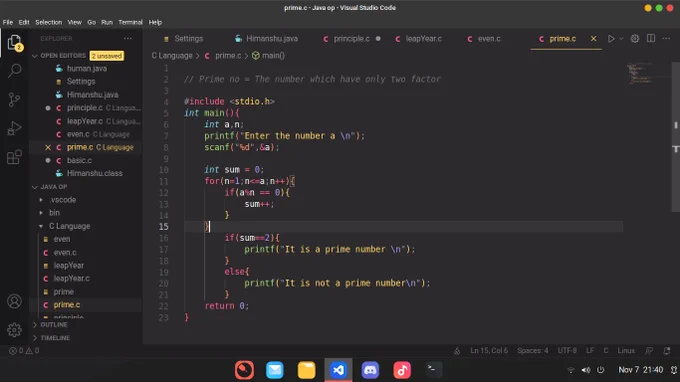The height and width of the screenshot is (382, 680).
Task: Open the Edit menu
Action: tap(24, 22)
